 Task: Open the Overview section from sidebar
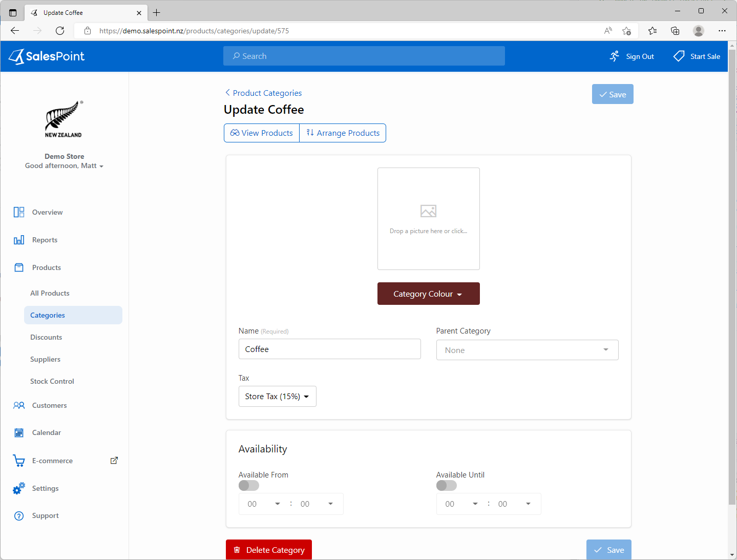19,212
